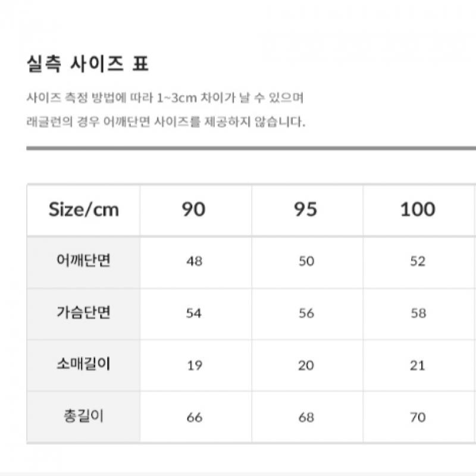The width and height of the screenshot is (476, 476).
Task: Click the 어깨단면 row label
Action: (x=83, y=261)
